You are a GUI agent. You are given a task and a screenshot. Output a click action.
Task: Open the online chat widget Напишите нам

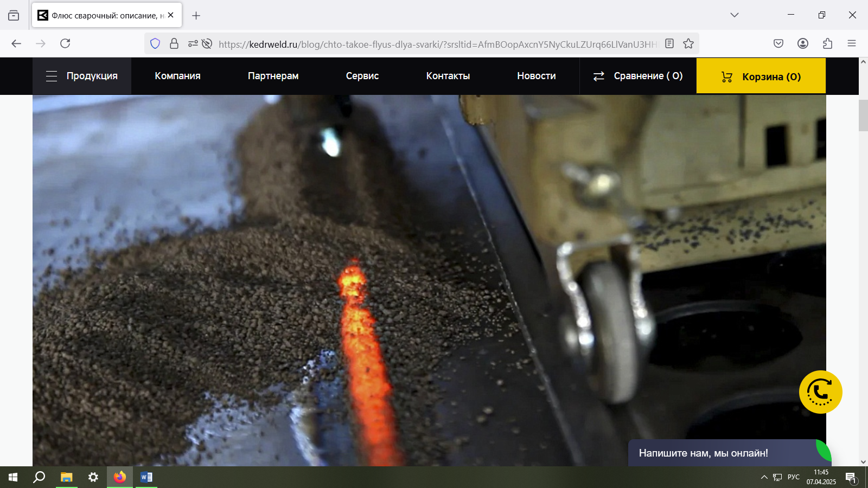pyautogui.click(x=703, y=453)
